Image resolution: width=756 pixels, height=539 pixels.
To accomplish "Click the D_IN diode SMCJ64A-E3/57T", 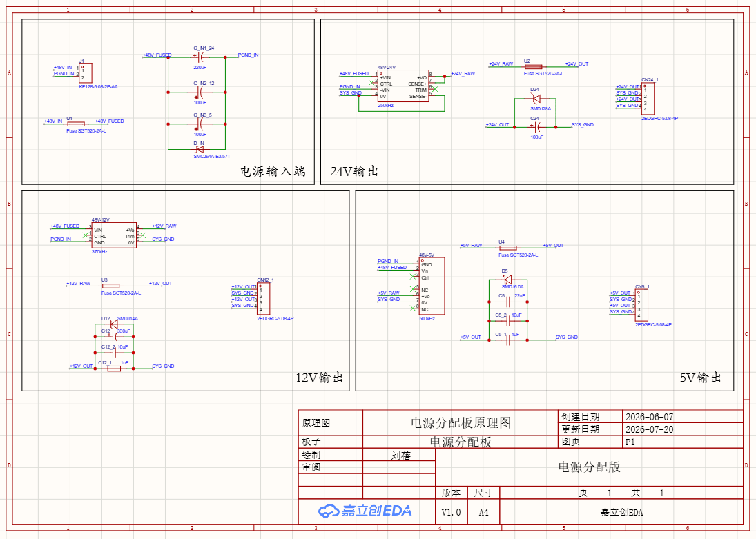I will [x=199, y=150].
